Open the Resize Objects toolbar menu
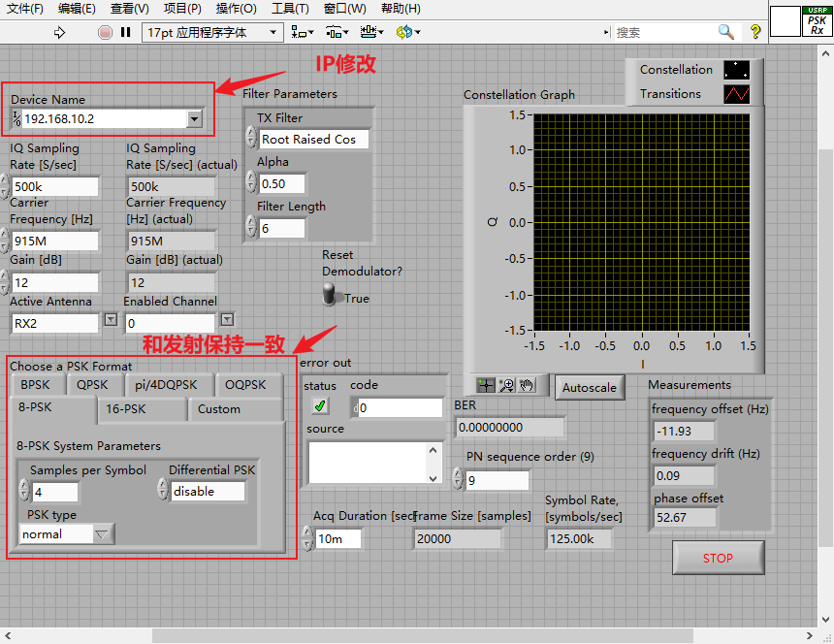The width and height of the screenshot is (834, 644). (x=371, y=32)
